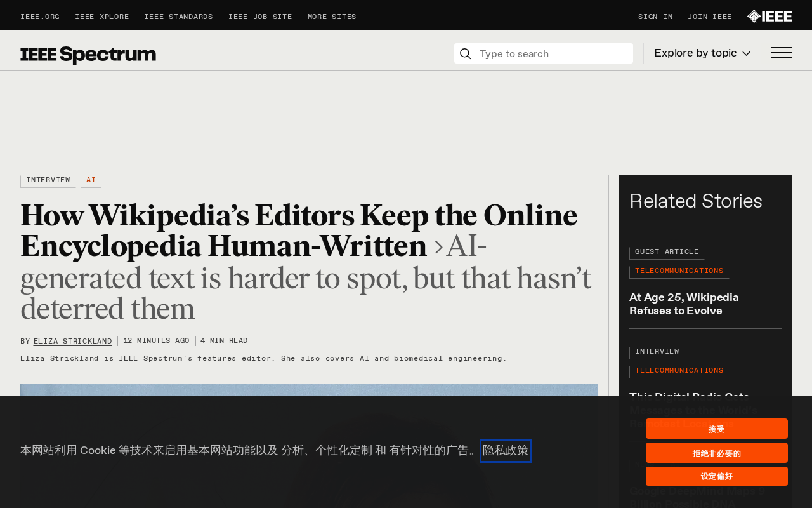812x508 pixels.
Task: Open At Age 25, Wikipedia story
Action: (x=684, y=304)
